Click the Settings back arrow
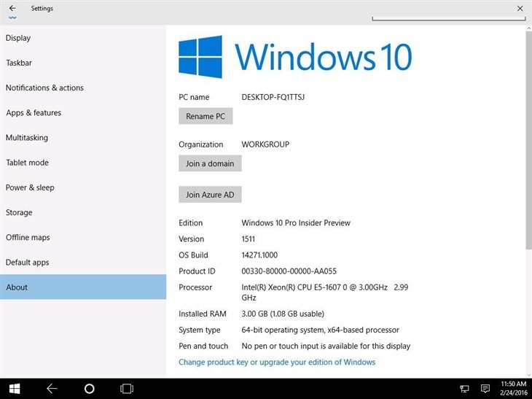The image size is (532, 399). [x=12, y=9]
